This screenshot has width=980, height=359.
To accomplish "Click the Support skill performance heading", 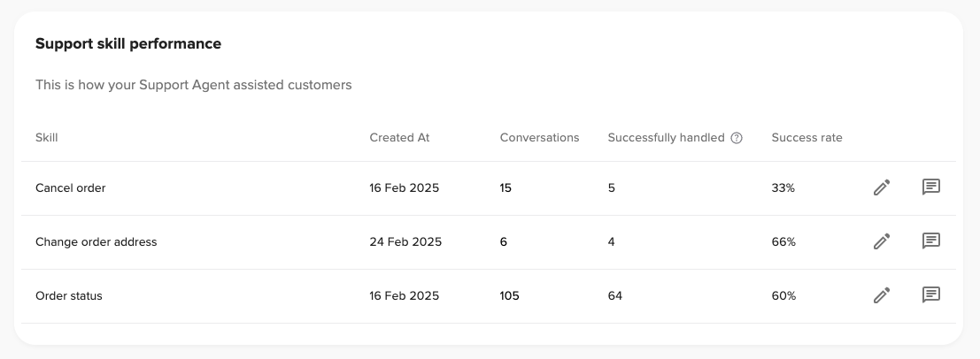I will tap(128, 43).
